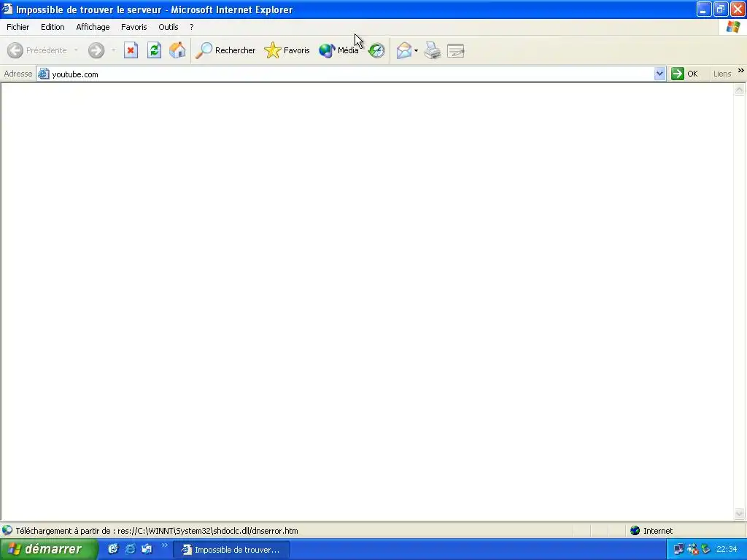
Task: Click the Liens links bar label
Action: tap(721, 74)
